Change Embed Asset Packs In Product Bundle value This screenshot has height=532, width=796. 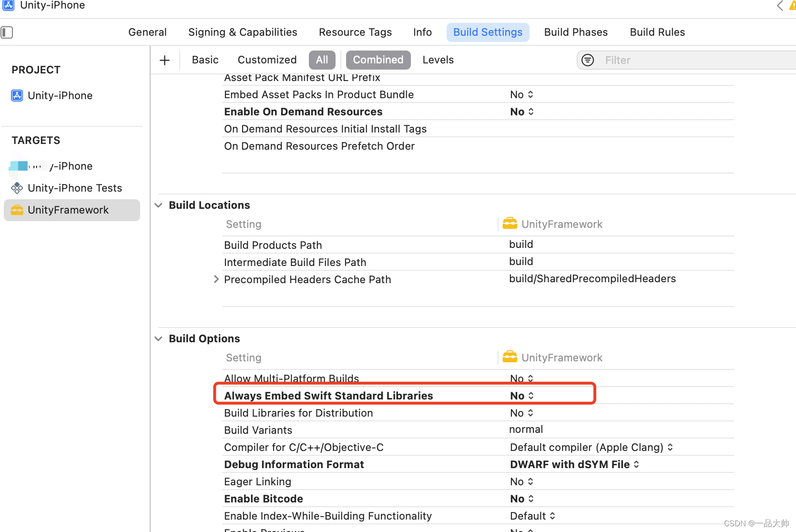click(x=522, y=95)
